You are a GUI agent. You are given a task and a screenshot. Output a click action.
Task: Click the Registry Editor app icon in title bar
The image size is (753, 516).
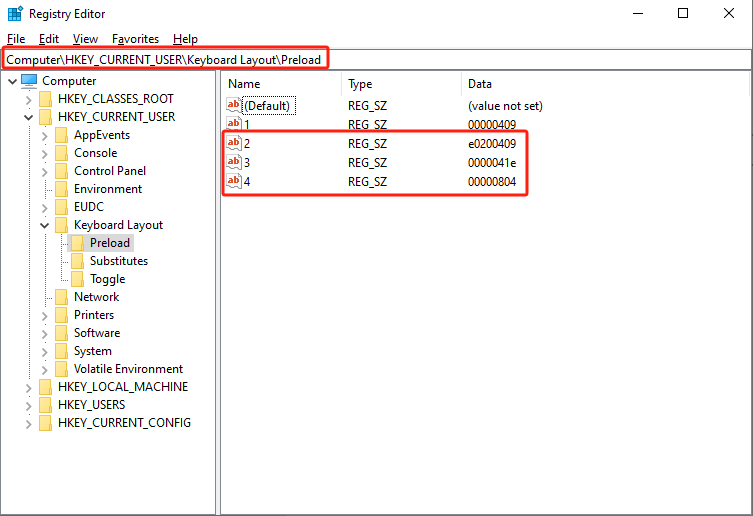pos(13,14)
